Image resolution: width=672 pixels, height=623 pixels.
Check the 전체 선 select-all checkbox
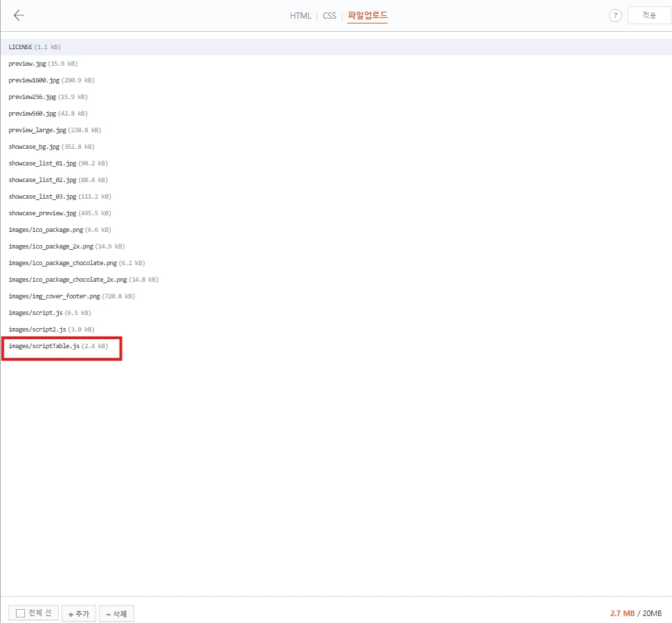20,613
